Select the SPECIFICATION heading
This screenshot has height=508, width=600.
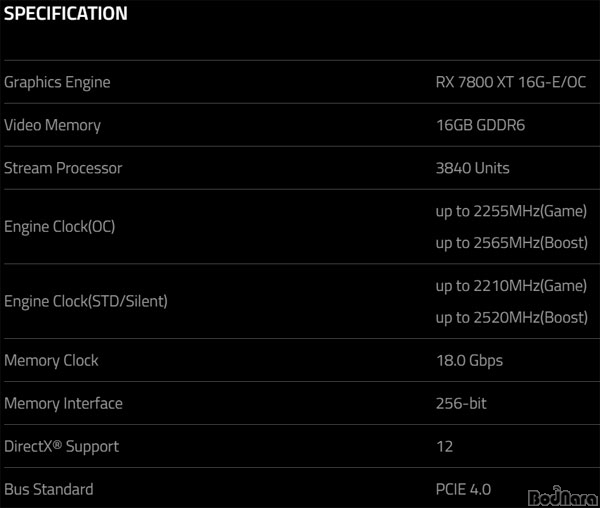click(65, 13)
